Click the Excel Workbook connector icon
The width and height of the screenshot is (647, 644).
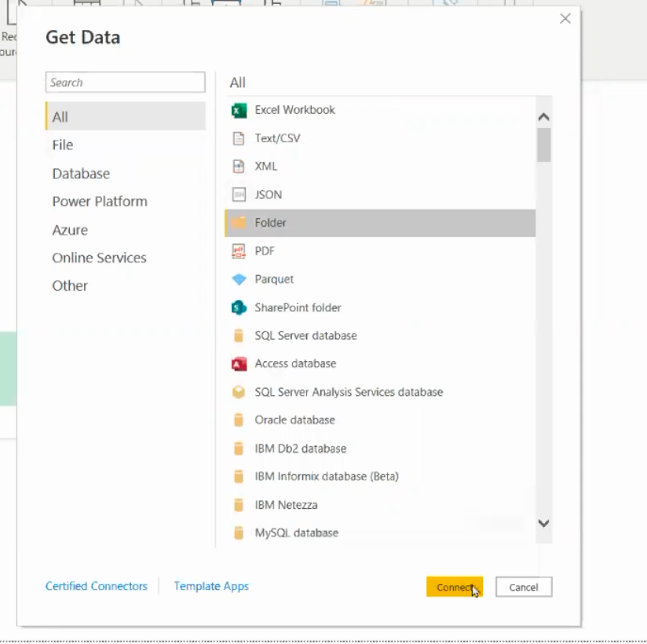point(239,110)
